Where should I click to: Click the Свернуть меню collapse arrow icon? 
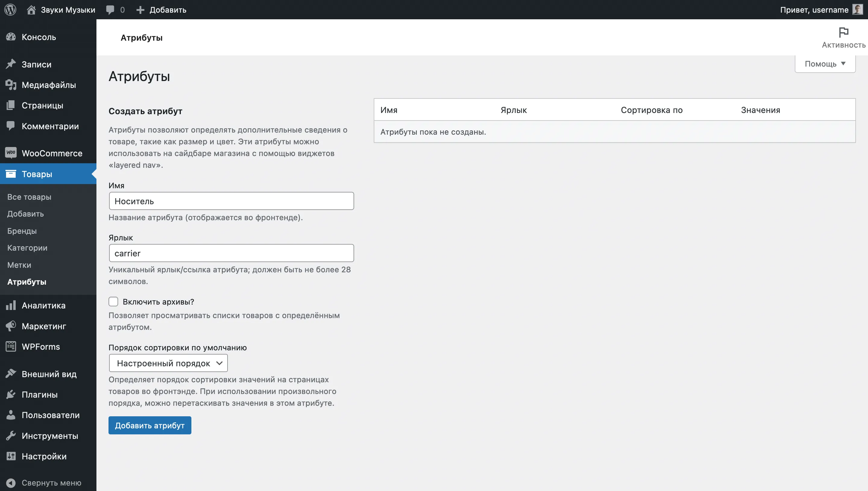coord(11,483)
